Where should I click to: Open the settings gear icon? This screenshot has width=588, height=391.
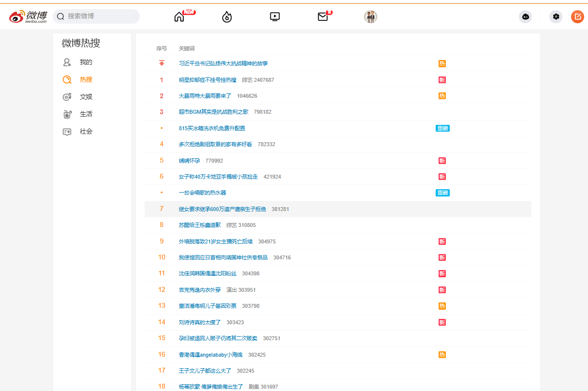point(556,16)
